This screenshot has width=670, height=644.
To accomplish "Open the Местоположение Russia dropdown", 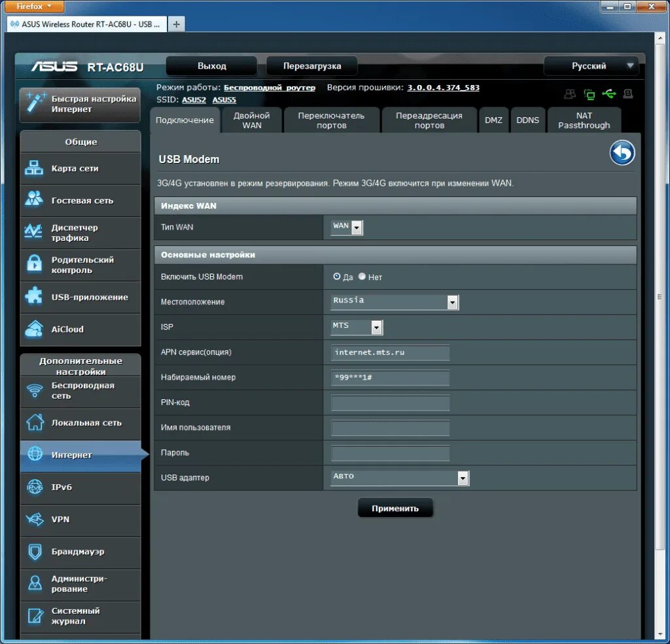I will coord(395,302).
